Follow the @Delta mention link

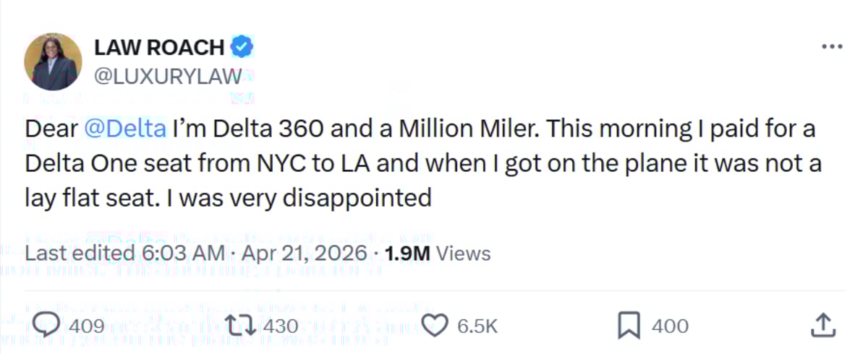click(125, 130)
